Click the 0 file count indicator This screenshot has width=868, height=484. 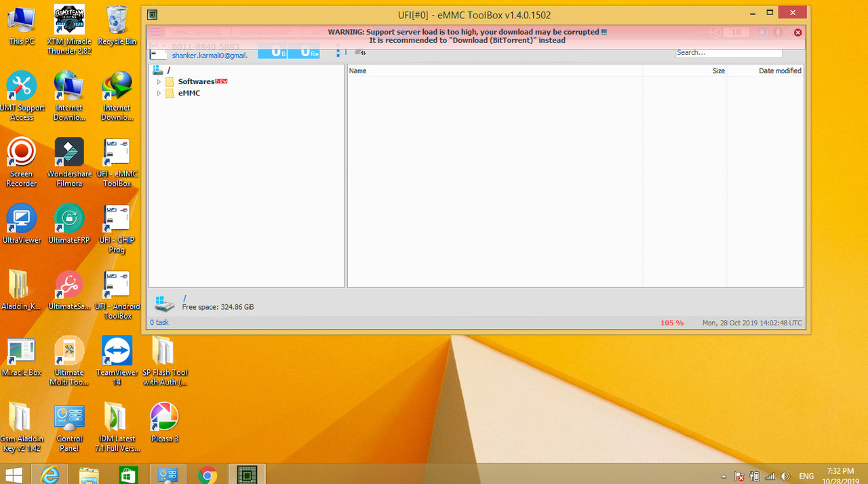[304, 52]
